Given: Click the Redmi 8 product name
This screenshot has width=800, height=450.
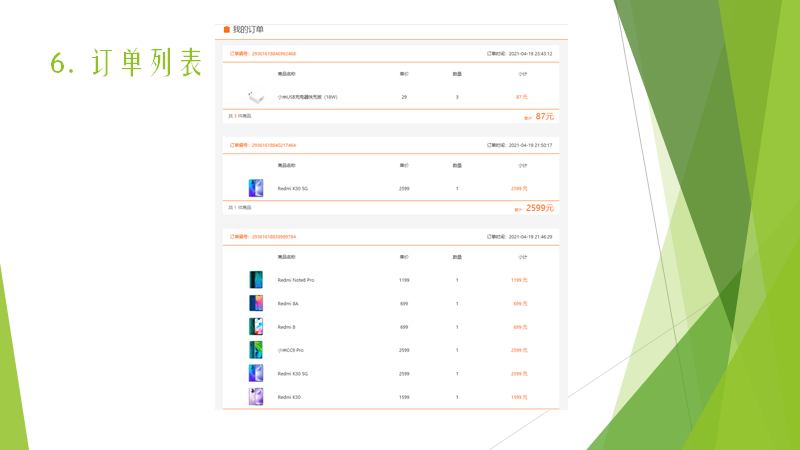Looking at the screenshot, I should click(286, 327).
